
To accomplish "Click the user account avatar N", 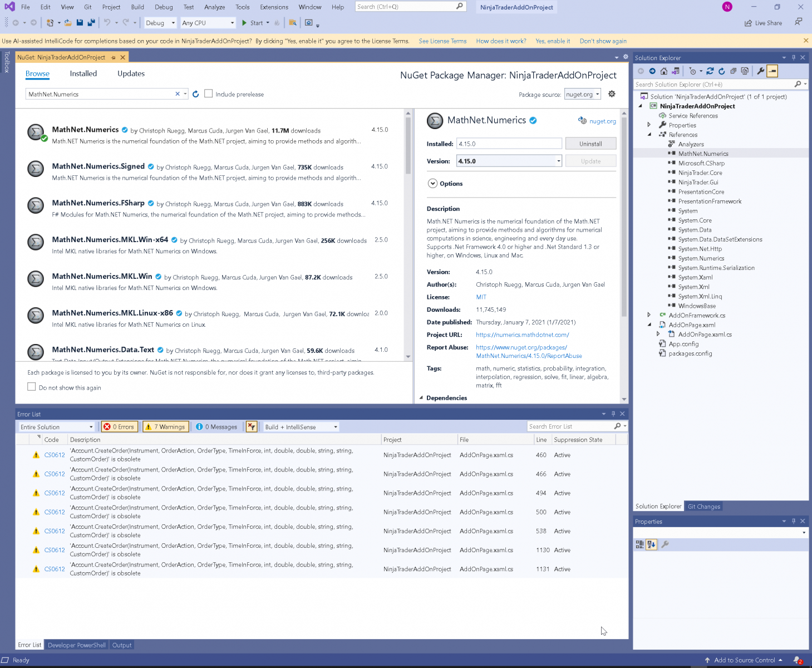I will (727, 7).
